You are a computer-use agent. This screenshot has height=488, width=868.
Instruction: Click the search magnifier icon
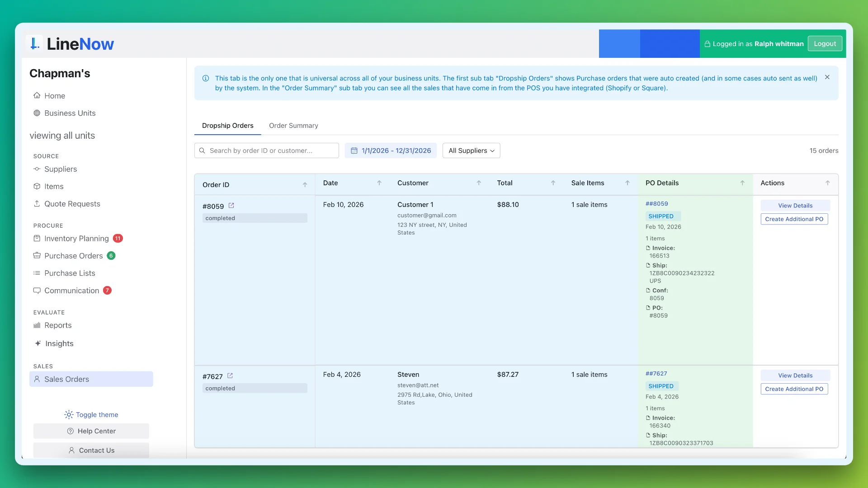(202, 150)
